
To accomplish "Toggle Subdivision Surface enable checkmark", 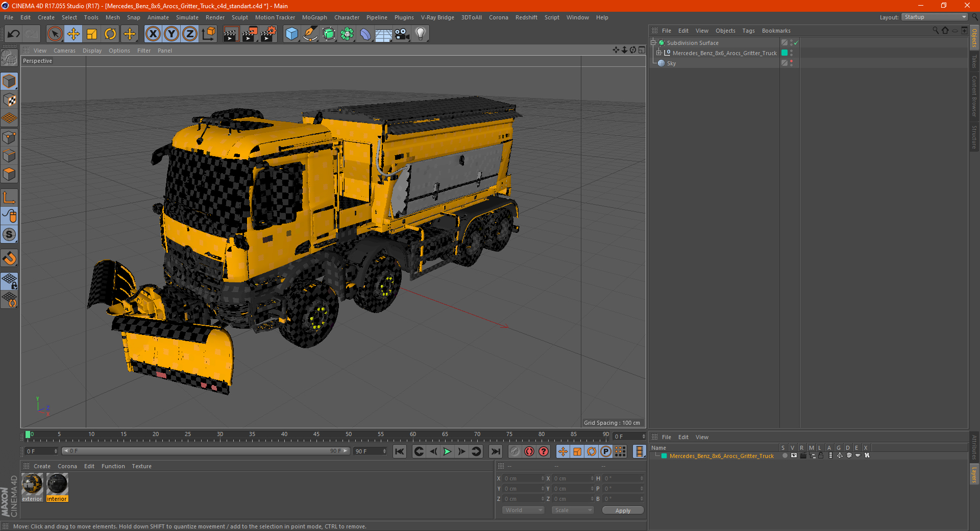I will 796,43.
